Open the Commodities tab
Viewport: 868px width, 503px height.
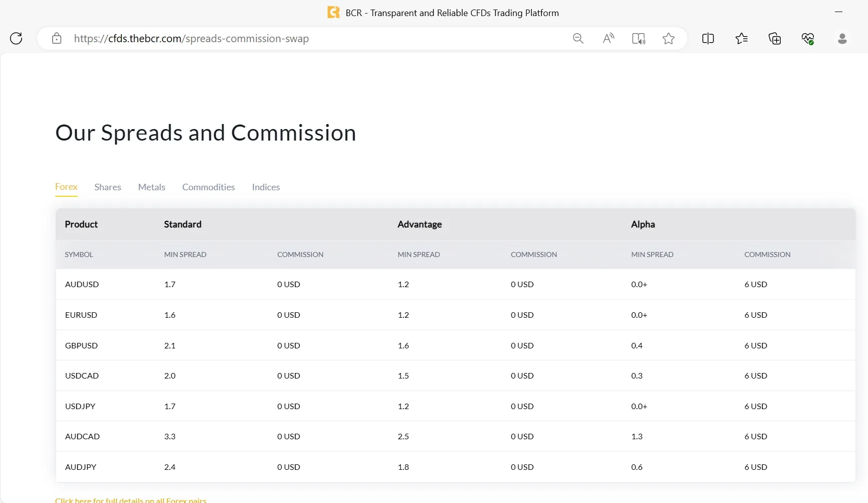209,187
